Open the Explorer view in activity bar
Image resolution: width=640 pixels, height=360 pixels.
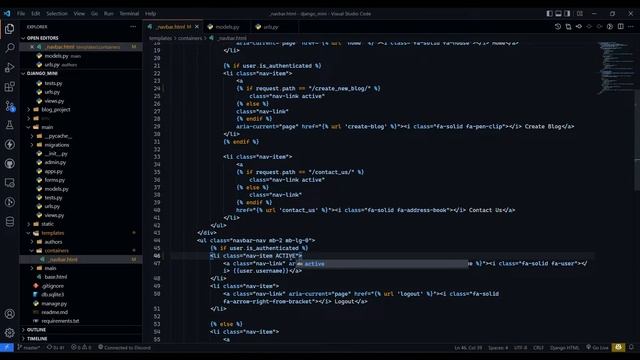point(9,29)
